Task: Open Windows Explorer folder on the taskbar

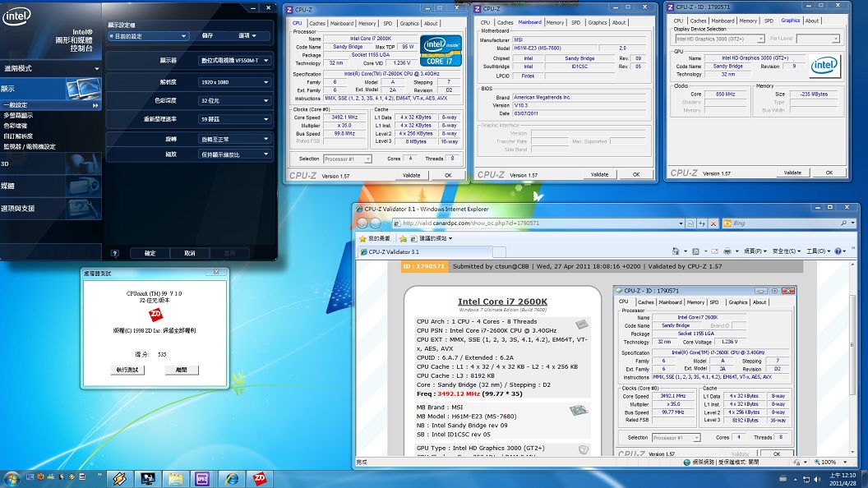Action: (x=175, y=479)
